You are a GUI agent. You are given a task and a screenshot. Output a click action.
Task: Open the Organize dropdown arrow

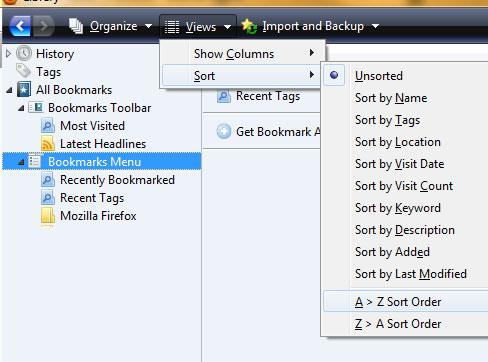tap(149, 26)
